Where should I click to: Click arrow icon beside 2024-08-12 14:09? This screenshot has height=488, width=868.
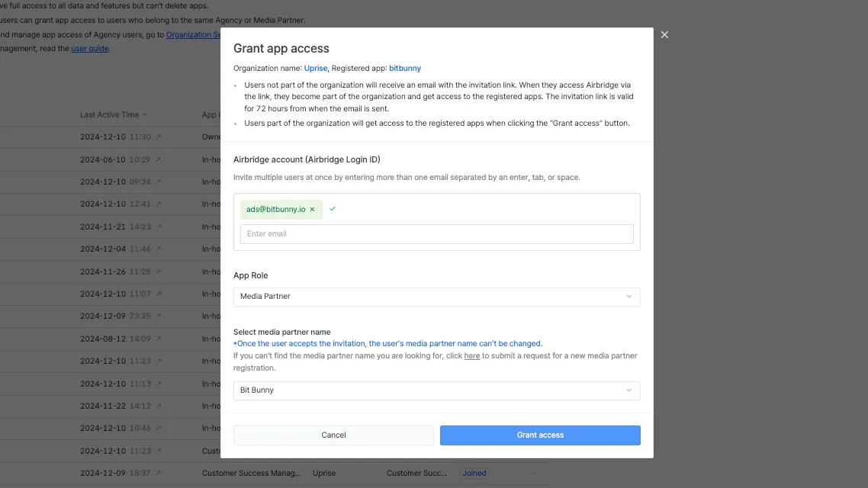pos(159,339)
